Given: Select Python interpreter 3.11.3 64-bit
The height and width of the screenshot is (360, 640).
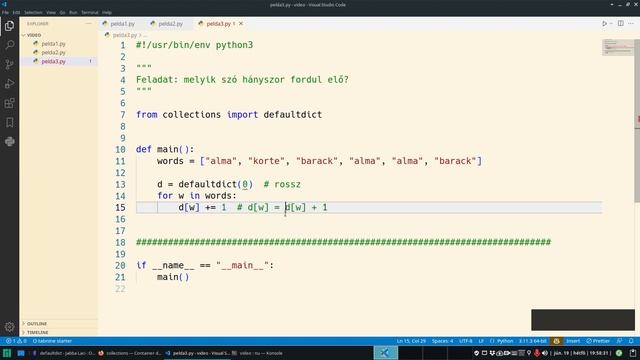Looking at the screenshot, I should [x=533, y=341].
